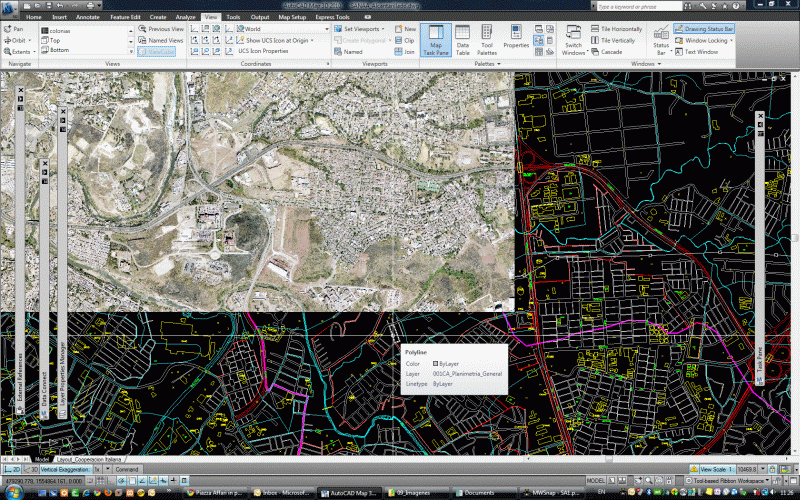Expand the Coordinates panel launcher
800x500 pixels.
click(328, 64)
